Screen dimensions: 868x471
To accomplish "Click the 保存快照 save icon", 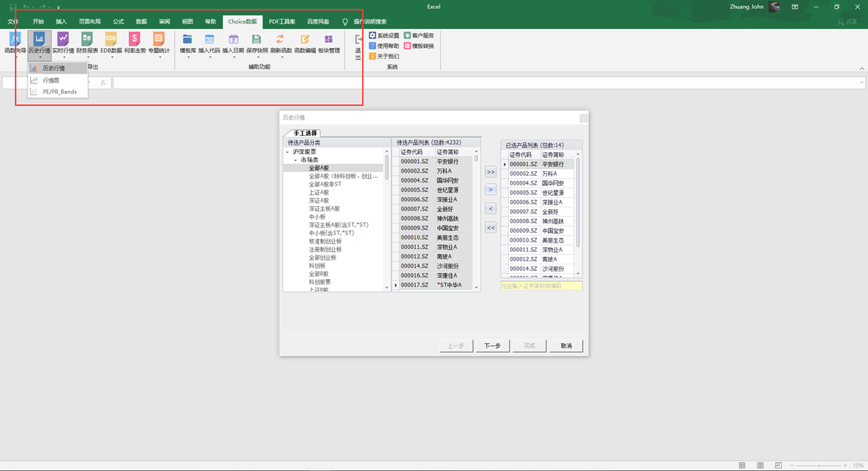I will click(x=257, y=39).
